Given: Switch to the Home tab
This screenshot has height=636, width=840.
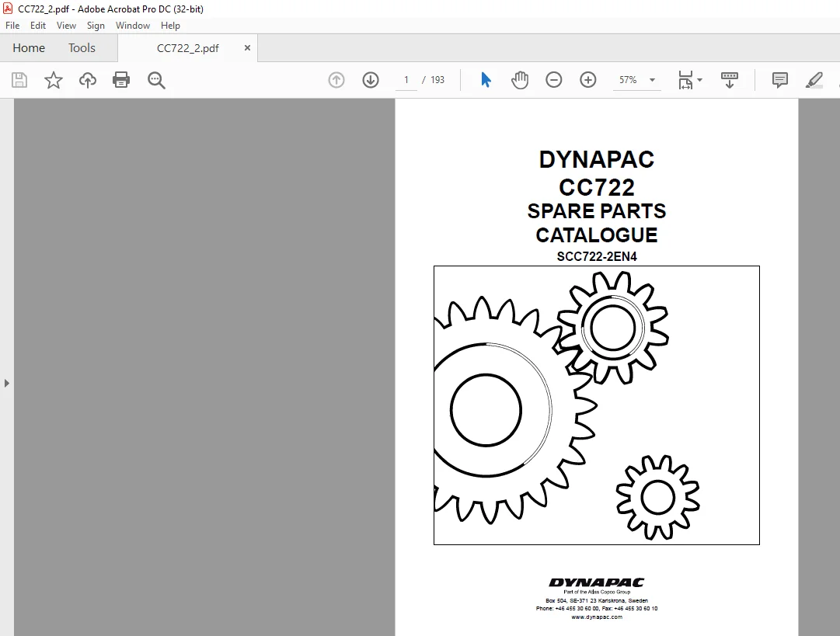Looking at the screenshot, I should coord(29,47).
